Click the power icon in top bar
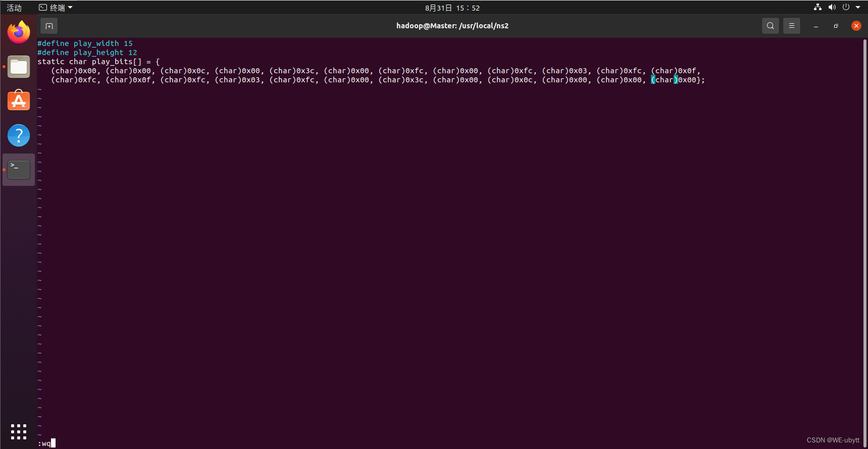Image resolution: width=868 pixels, height=449 pixels. coord(846,8)
